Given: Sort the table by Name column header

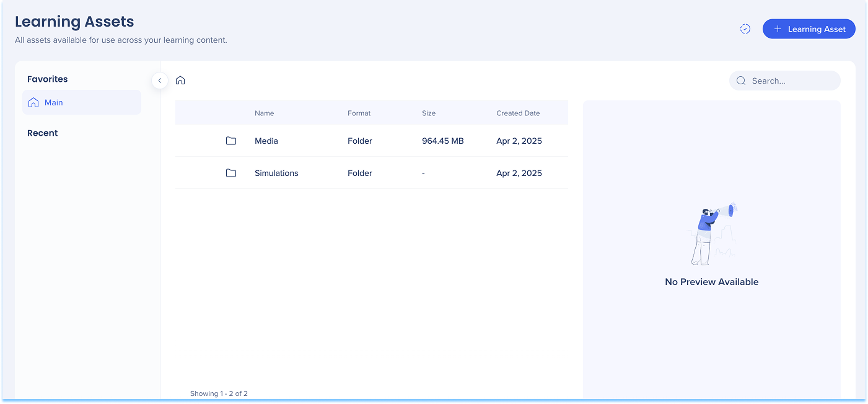Looking at the screenshot, I should [x=264, y=113].
